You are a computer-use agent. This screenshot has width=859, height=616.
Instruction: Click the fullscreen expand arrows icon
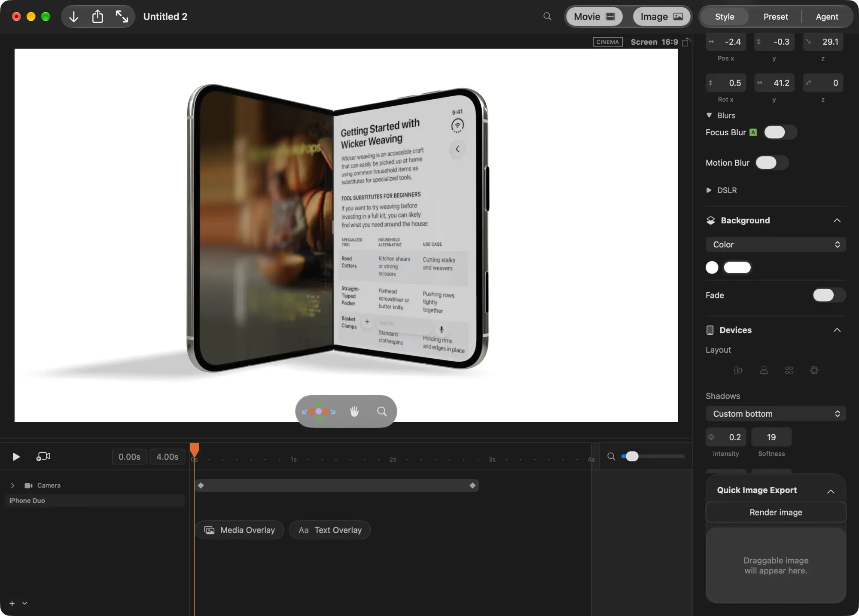[x=122, y=17]
